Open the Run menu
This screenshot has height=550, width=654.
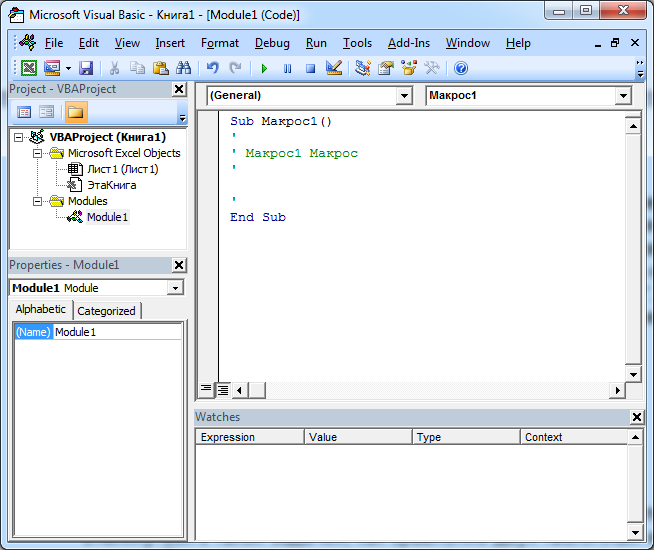click(316, 43)
